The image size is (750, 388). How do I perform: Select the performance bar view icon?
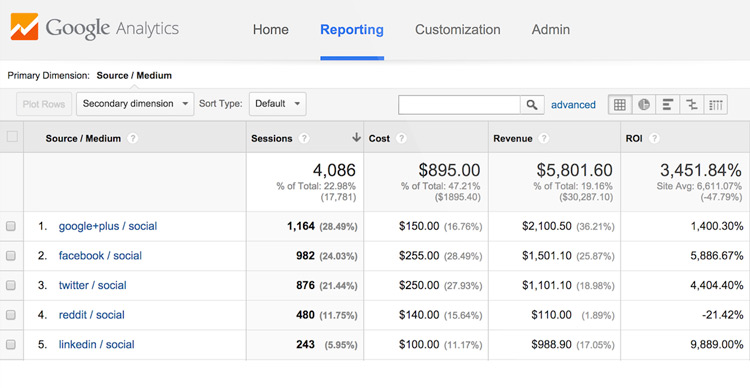[668, 104]
